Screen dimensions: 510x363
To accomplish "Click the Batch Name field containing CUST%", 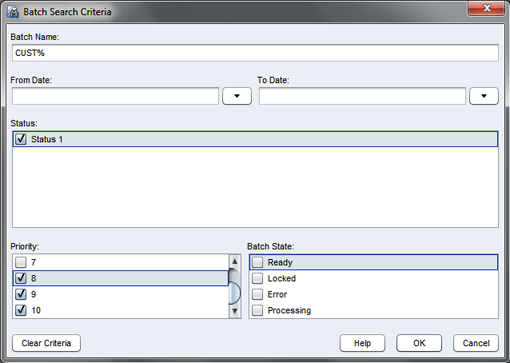I will pyautogui.click(x=255, y=53).
